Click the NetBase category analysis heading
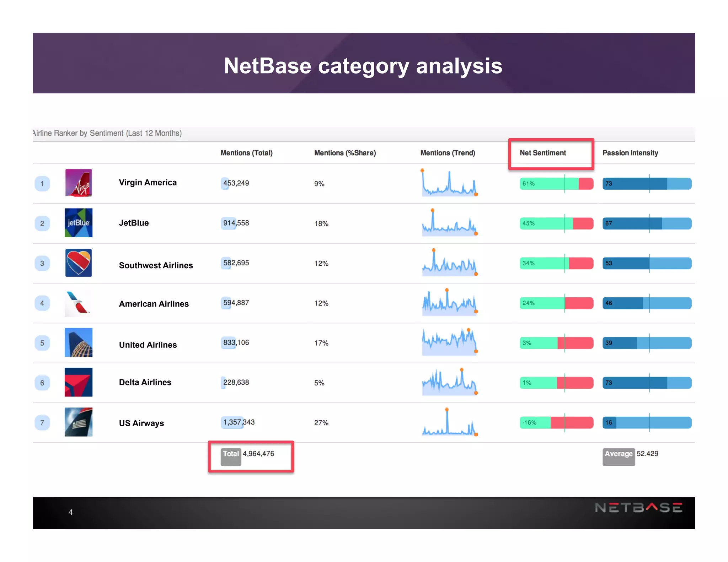728x562 pixels. pos(363,66)
